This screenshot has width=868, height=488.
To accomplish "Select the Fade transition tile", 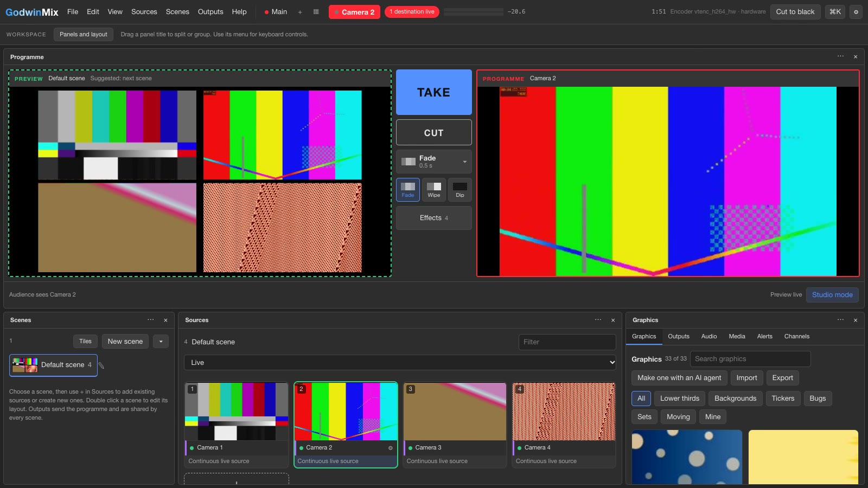I will click(x=408, y=190).
